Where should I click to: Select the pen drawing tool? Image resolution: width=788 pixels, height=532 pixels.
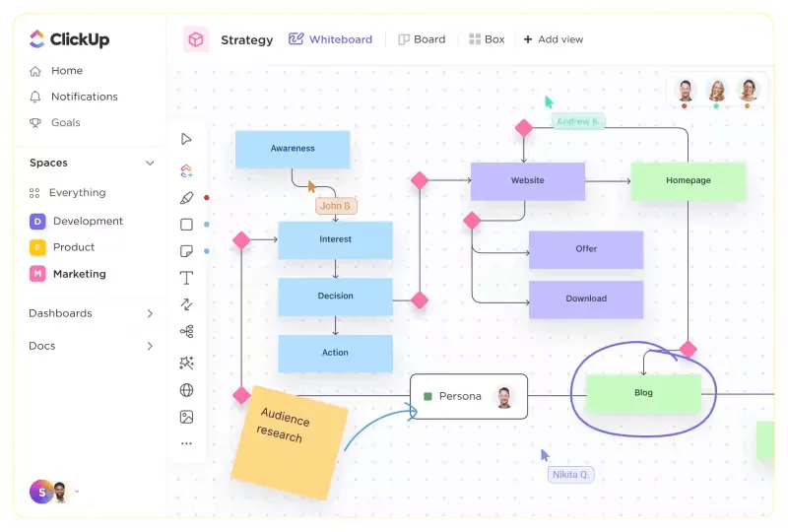186,198
